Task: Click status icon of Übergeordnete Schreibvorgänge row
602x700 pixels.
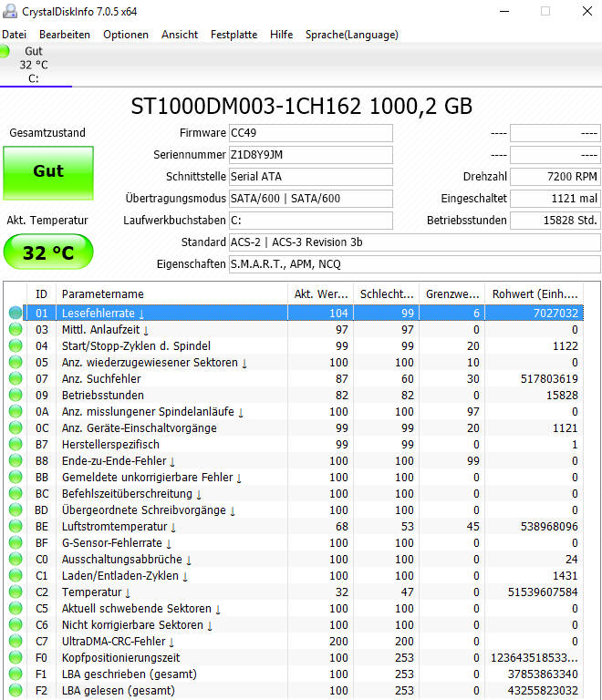Action: coord(16,510)
